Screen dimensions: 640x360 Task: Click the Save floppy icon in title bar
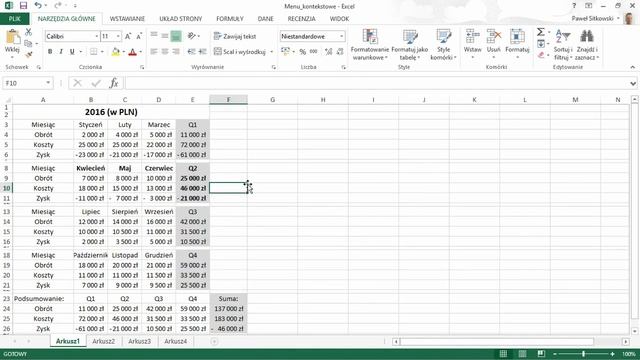[x=23, y=6]
